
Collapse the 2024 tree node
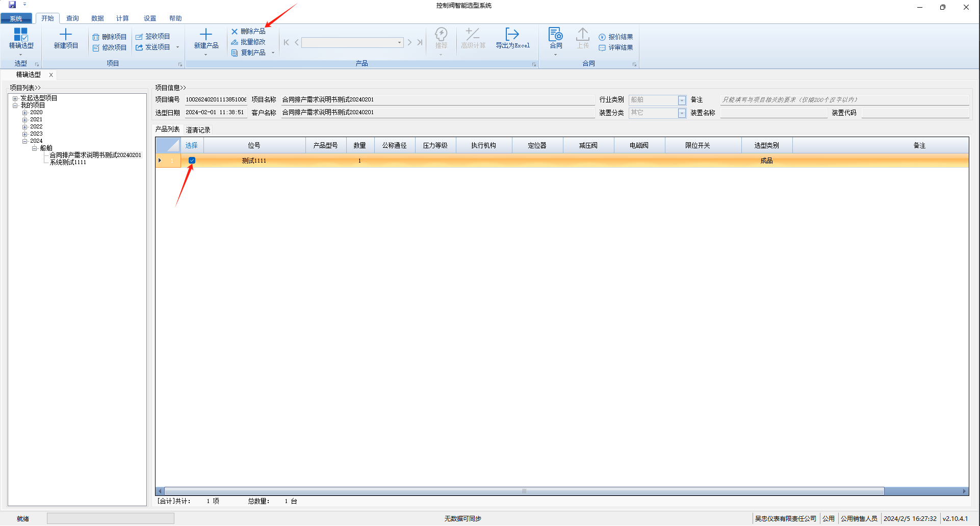(24, 141)
